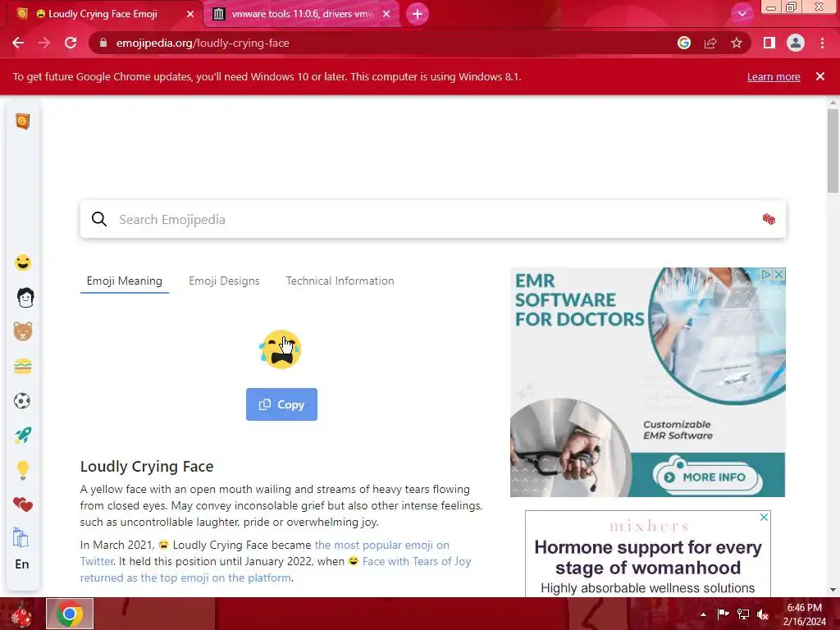Open network icon in system tray
Viewport: 840px width, 630px height.
(743, 614)
